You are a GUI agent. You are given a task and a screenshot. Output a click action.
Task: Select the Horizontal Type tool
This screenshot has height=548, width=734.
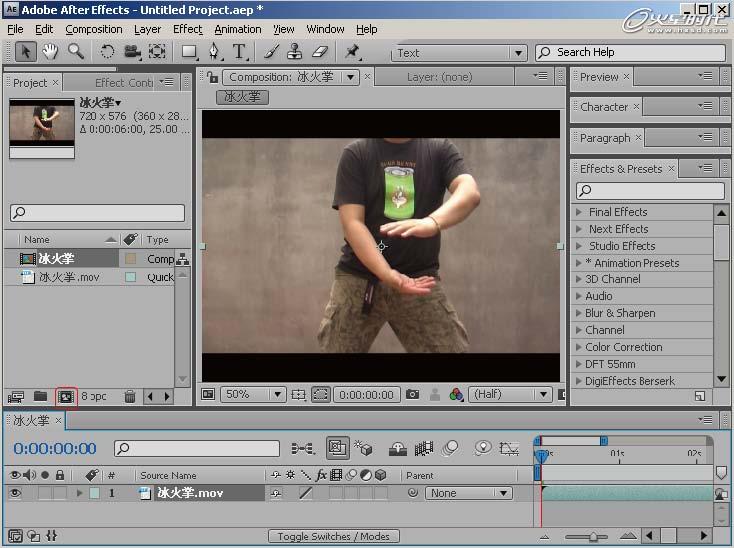tap(239, 51)
